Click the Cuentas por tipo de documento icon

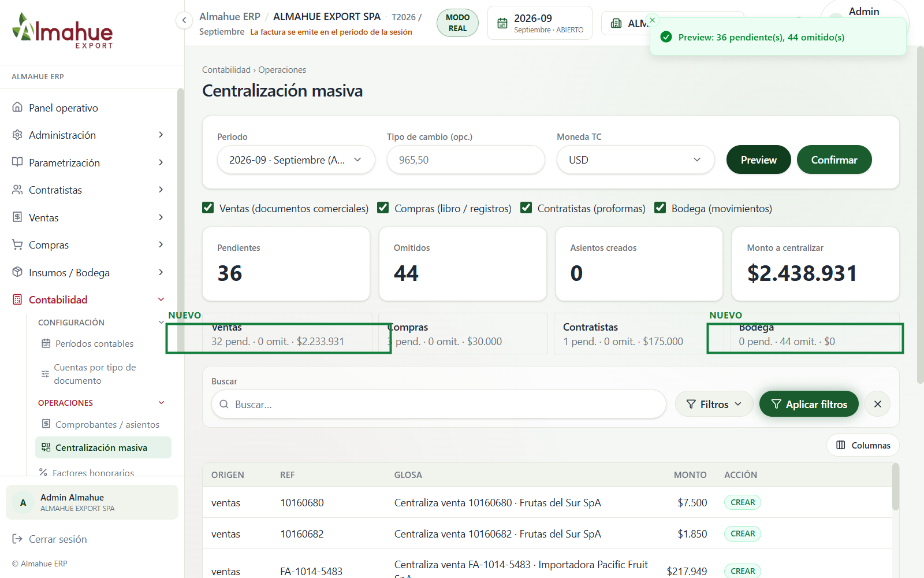(45, 374)
